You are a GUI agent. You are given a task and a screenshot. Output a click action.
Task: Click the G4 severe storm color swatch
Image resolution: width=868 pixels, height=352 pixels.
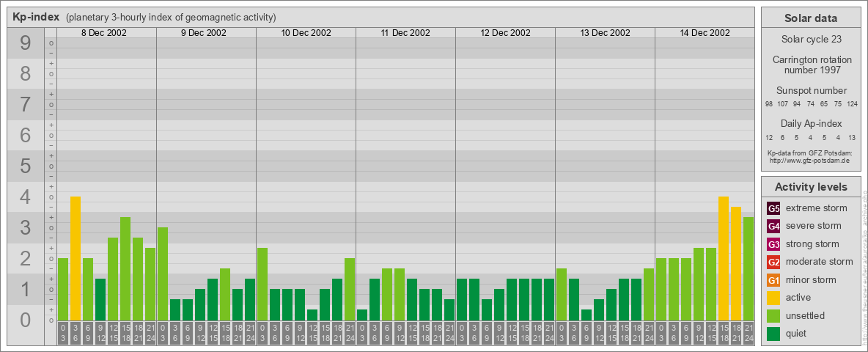(x=773, y=227)
